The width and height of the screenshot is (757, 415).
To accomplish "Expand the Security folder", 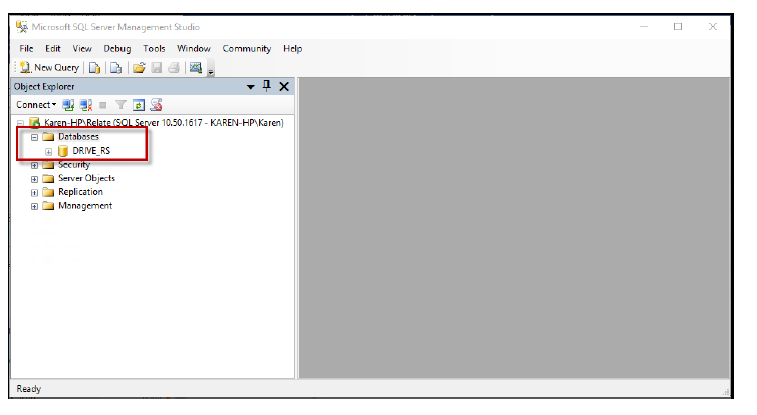I will pos(34,166).
